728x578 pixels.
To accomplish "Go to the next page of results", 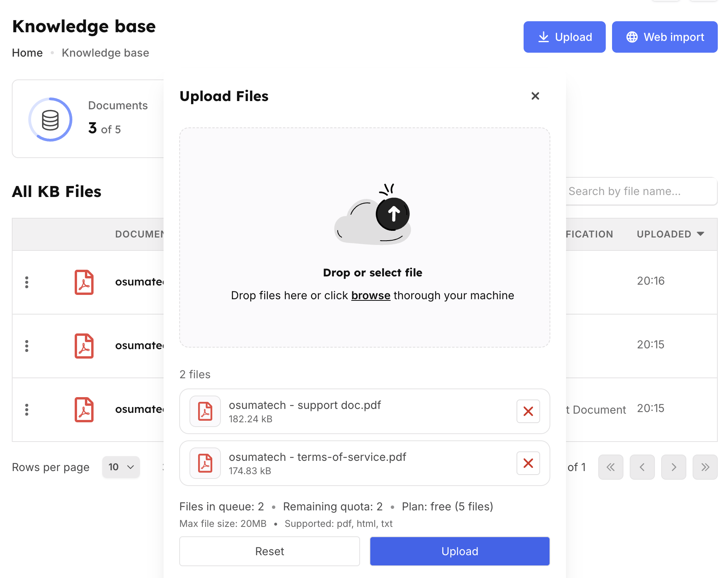I will tap(673, 467).
